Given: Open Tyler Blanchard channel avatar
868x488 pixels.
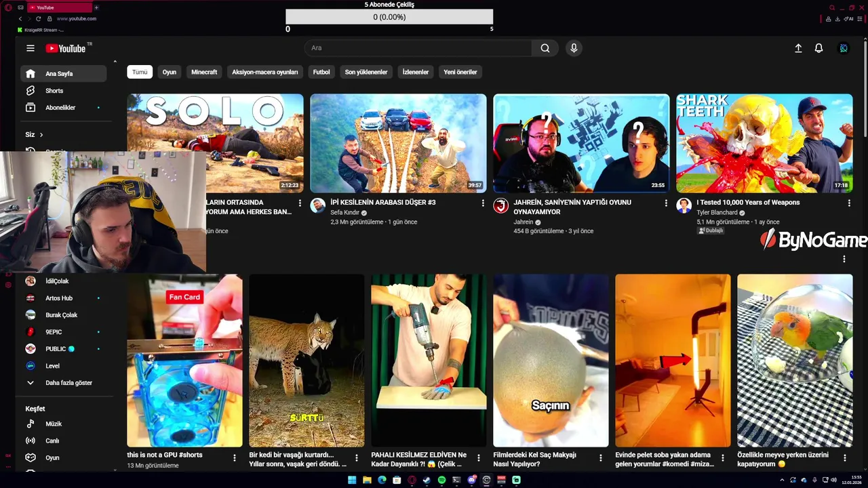Looking at the screenshot, I should click(x=684, y=205).
